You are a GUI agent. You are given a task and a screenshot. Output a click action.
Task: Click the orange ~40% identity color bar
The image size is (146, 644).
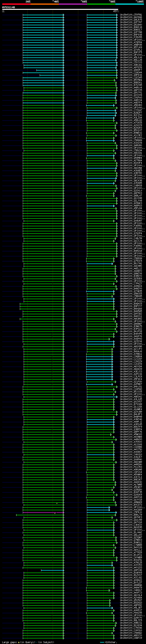(x=45, y=4)
